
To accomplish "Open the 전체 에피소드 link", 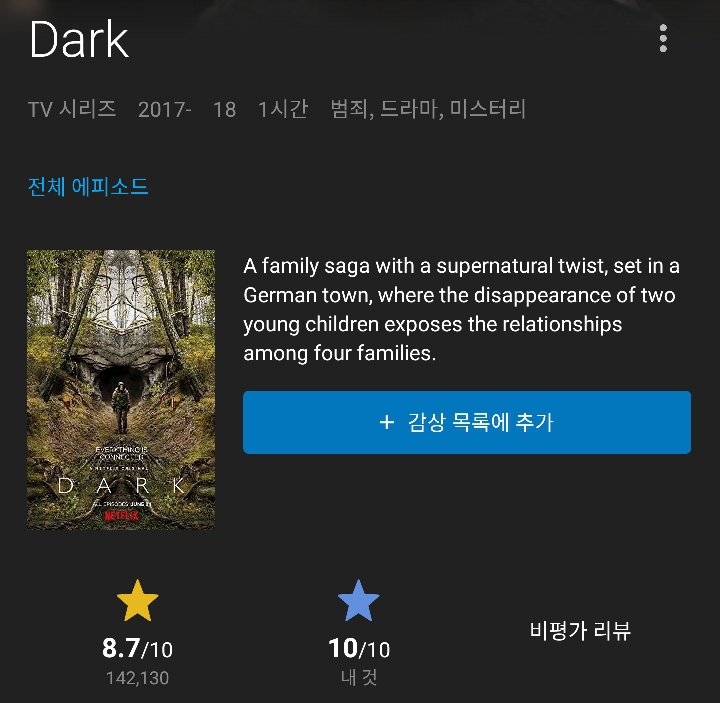I will point(88,187).
